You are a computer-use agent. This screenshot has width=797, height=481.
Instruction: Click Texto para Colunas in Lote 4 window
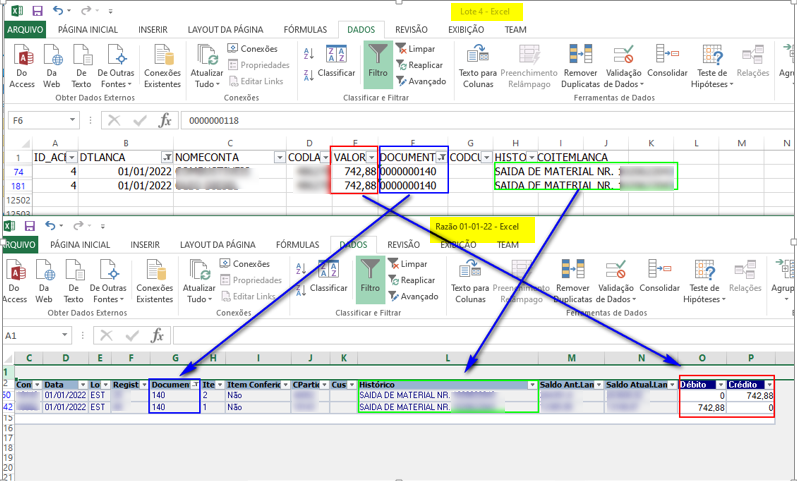[x=478, y=66]
